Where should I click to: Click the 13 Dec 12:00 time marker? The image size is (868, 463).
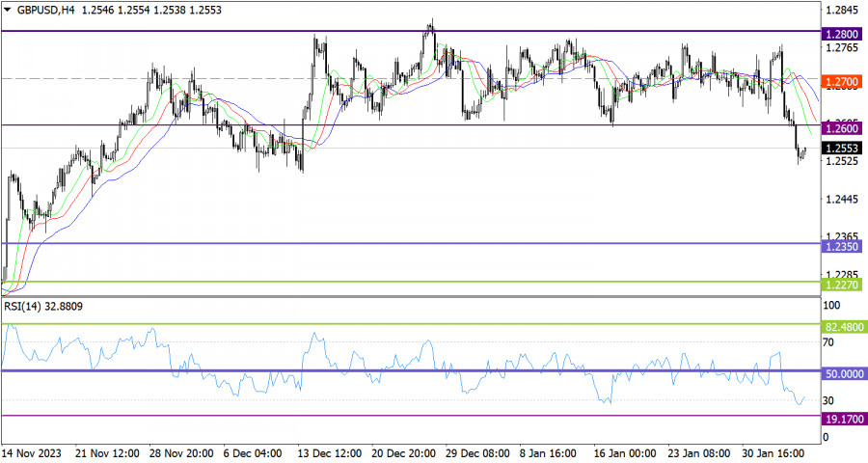(330, 453)
